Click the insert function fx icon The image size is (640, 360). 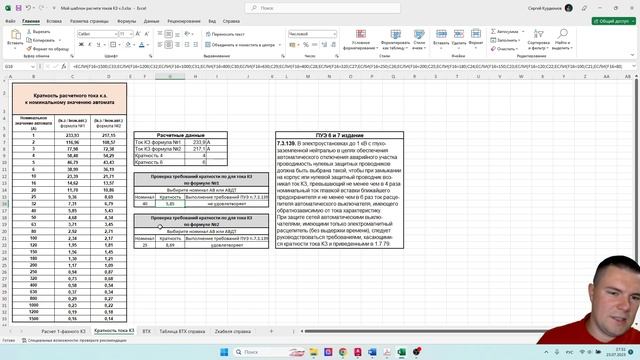pos(63,66)
